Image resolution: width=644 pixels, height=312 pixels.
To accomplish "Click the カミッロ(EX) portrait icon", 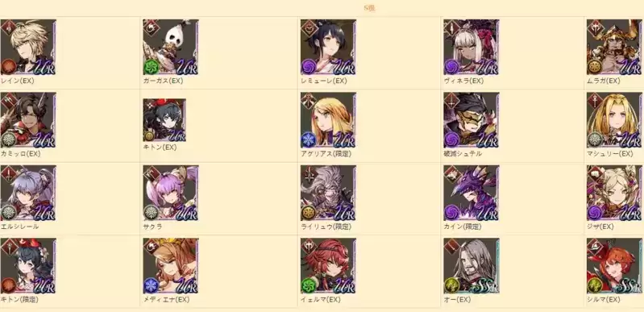I will [x=28, y=120].
